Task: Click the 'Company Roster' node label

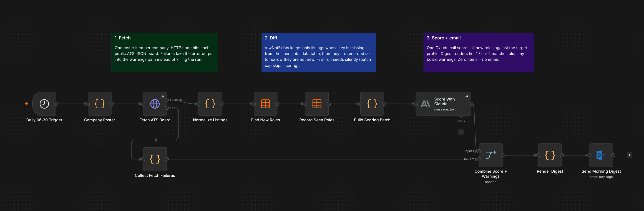Action: 100,120
